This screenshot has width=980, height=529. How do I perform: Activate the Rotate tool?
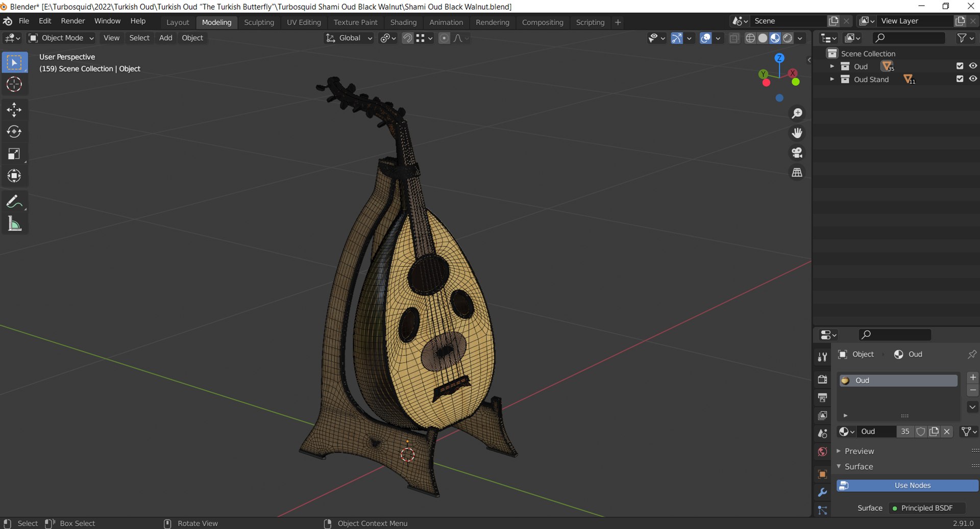(x=14, y=132)
